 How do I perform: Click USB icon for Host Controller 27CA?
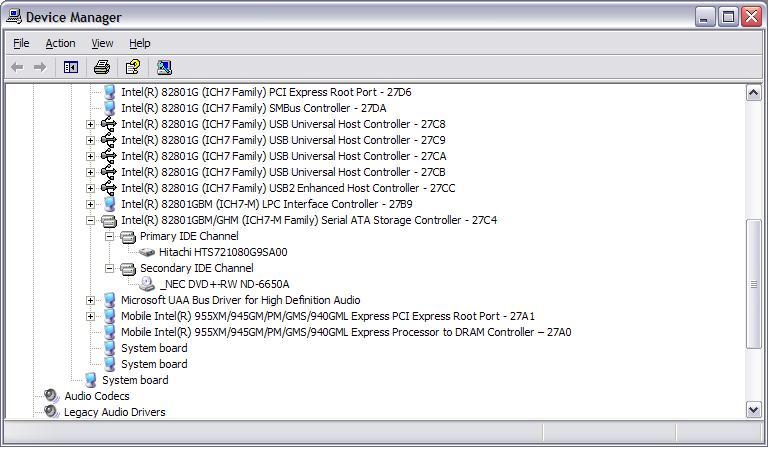pyautogui.click(x=108, y=156)
